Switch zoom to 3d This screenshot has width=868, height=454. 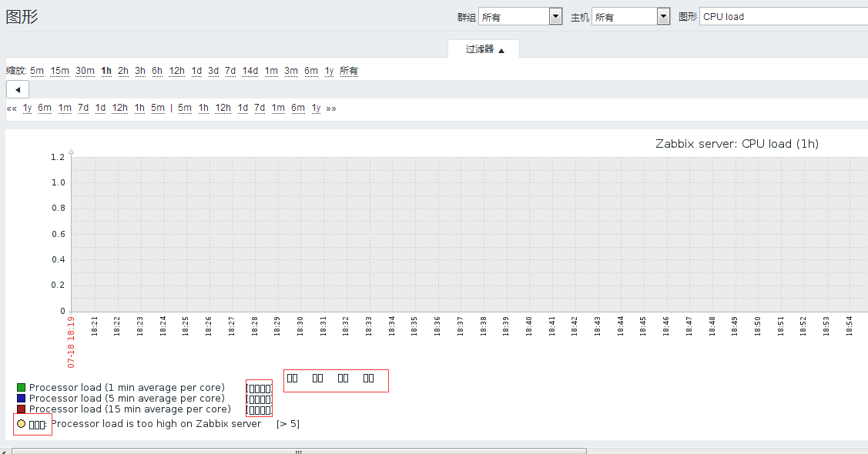pos(213,71)
